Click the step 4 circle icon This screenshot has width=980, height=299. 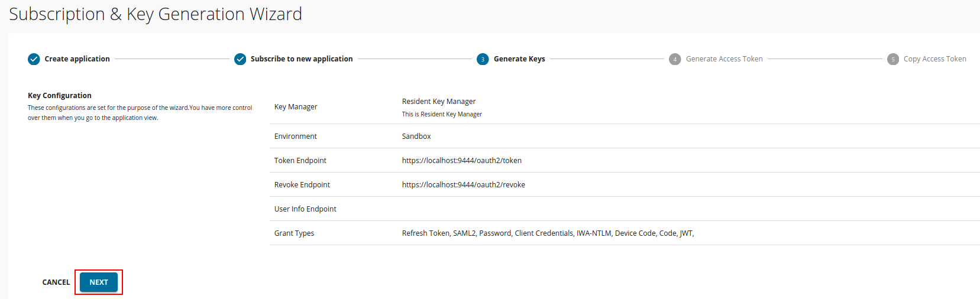675,59
